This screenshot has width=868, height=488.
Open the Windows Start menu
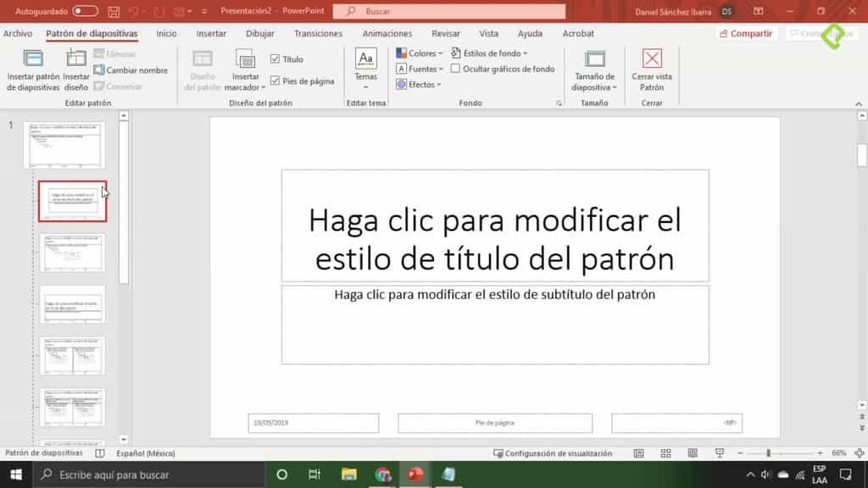tap(16, 474)
